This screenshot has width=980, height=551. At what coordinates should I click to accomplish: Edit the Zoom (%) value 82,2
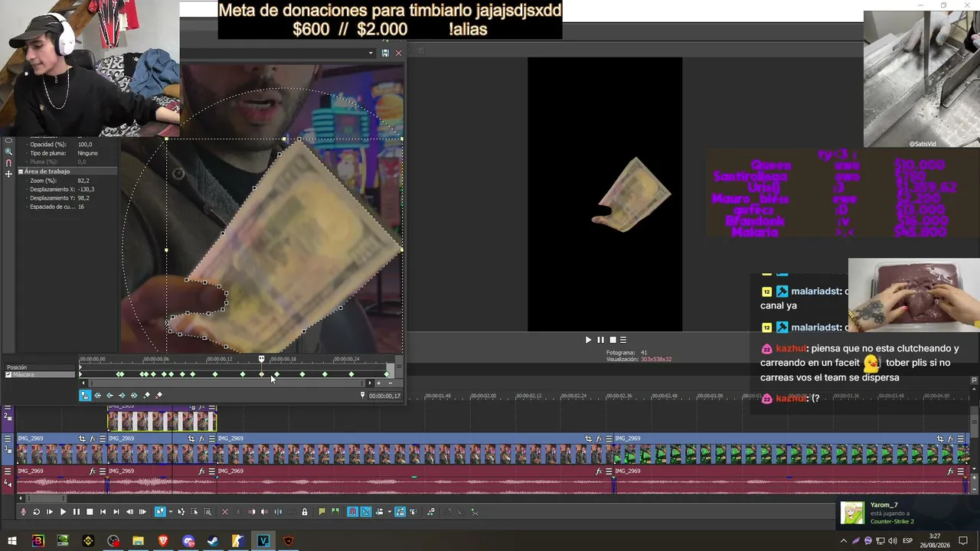83,181
